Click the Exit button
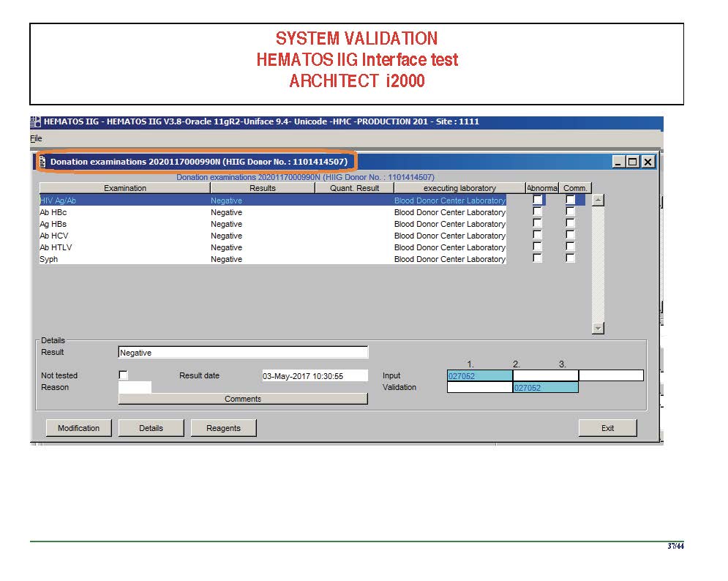Screen dimensions: 728x581 607,428
